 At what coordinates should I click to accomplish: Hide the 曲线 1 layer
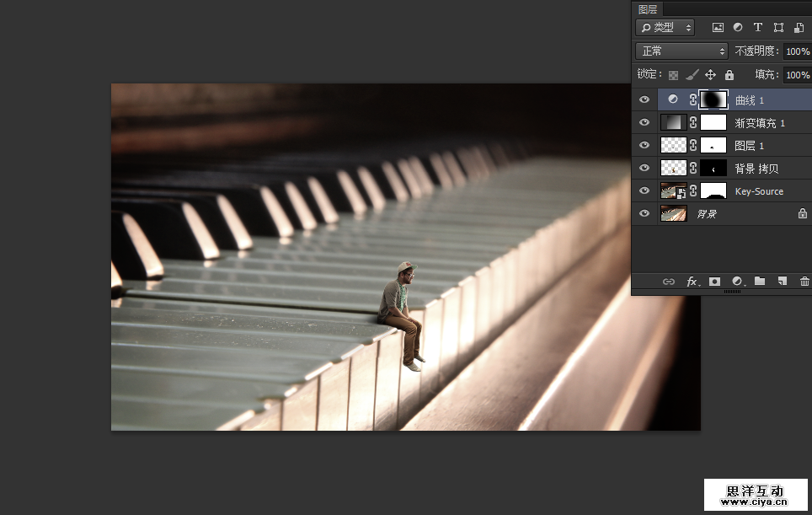click(644, 99)
